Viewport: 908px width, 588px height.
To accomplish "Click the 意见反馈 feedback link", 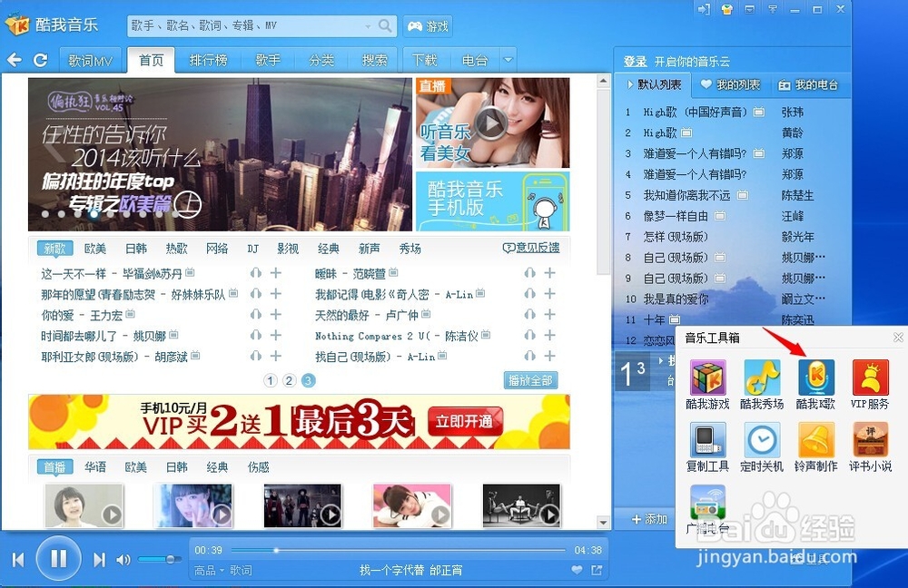I will pos(531,248).
